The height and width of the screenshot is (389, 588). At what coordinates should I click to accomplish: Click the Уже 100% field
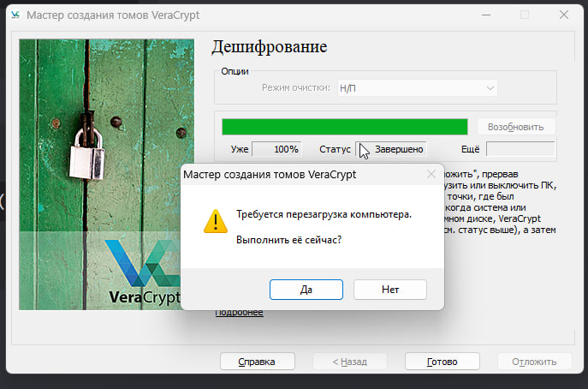pos(276,149)
